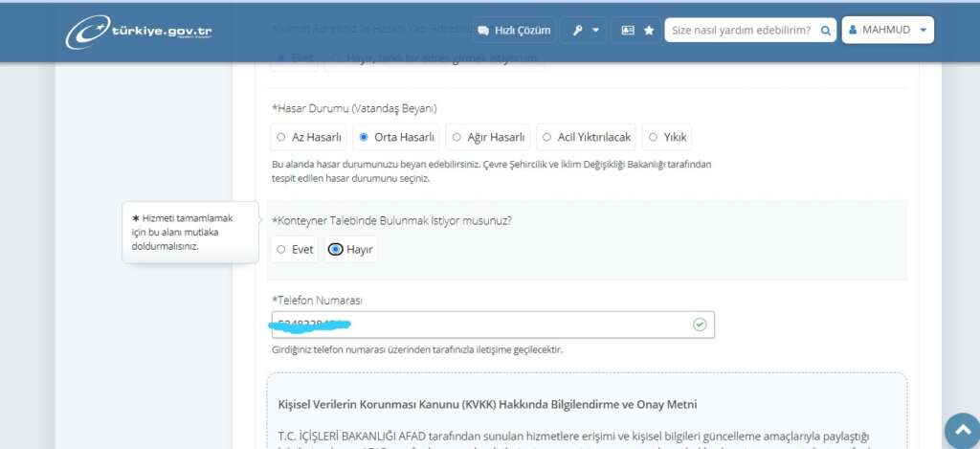The width and height of the screenshot is (980, 449).
Task: Open Hızlı Çözüm quick help
Action: point(514,31)
